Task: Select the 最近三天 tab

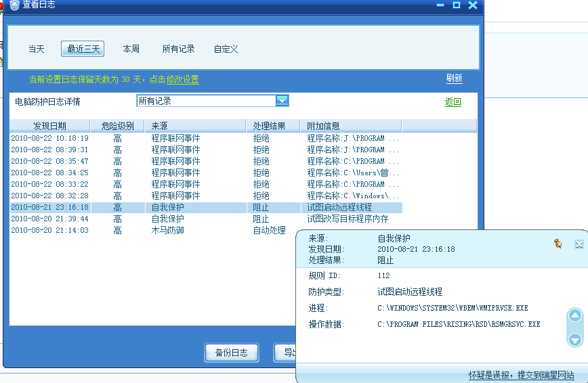Action: tap(83, 49)
